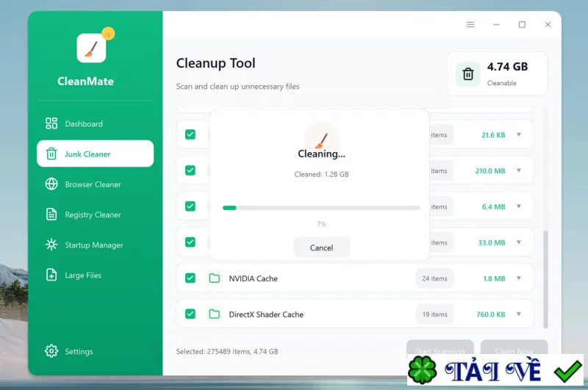The image size is (588, 390).
Task: Click the Startup Manager sun icon
Action: (x=51, y=245)
